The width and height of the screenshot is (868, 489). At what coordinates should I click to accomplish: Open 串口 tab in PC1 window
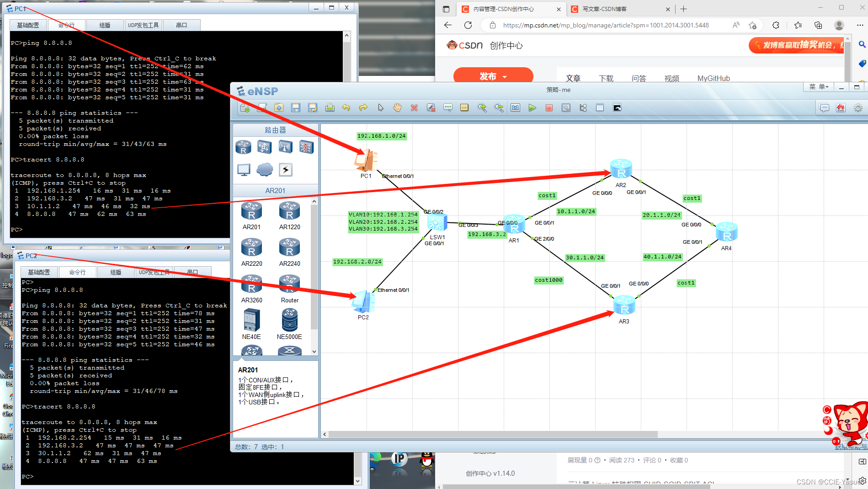click(x=181, y=25)
